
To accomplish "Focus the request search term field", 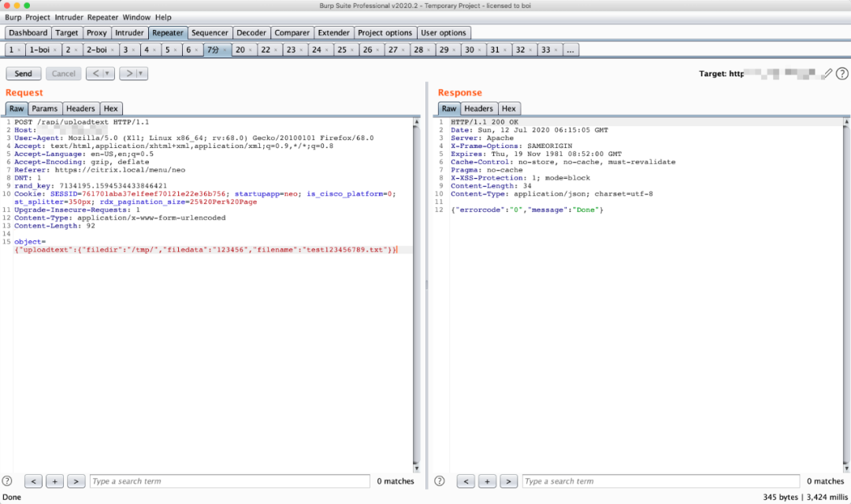I will [229, 481].
